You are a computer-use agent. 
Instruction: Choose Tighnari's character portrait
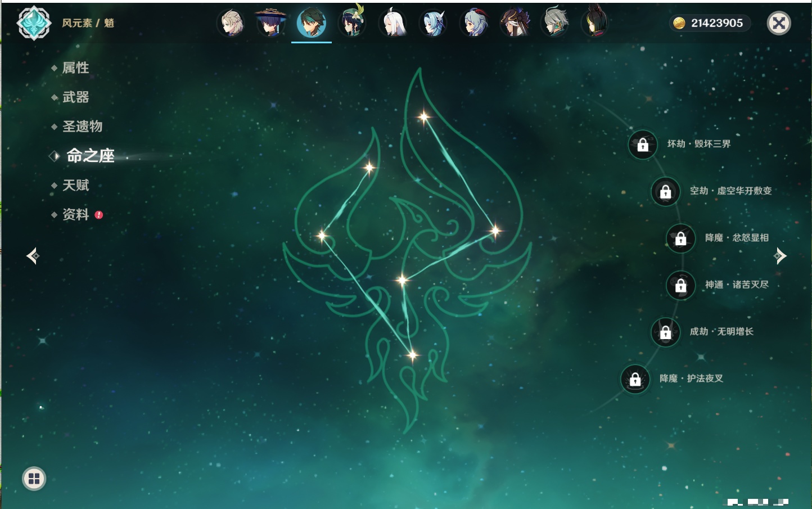click(595, 23)
